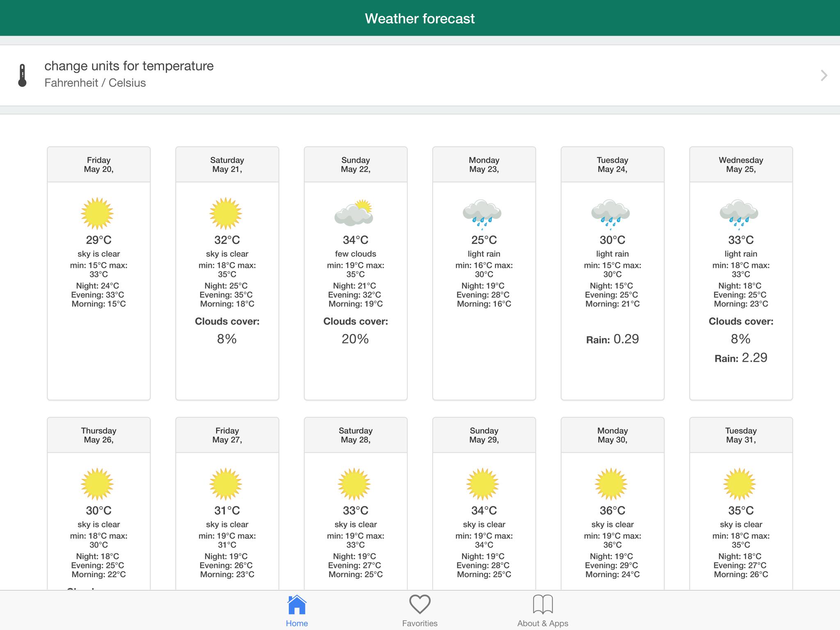Open About & Apps book icon
Viewport: 840px width, 630px height.
coord(543,605)
